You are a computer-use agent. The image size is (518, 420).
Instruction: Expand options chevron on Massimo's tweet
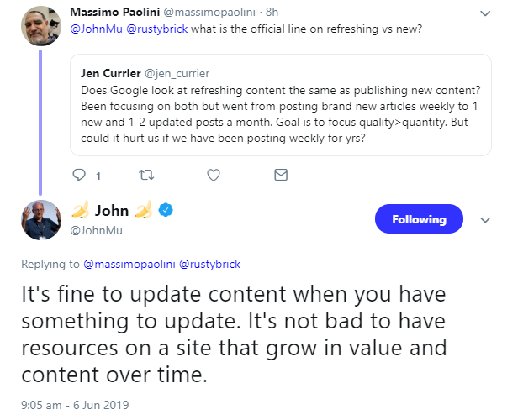pyautogui.click(x=484, y=13)
